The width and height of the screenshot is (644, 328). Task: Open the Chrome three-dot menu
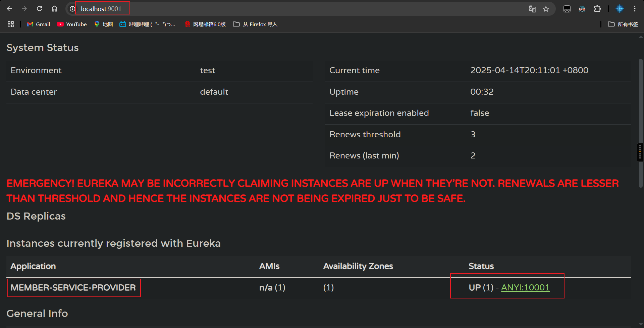(635, 9)
